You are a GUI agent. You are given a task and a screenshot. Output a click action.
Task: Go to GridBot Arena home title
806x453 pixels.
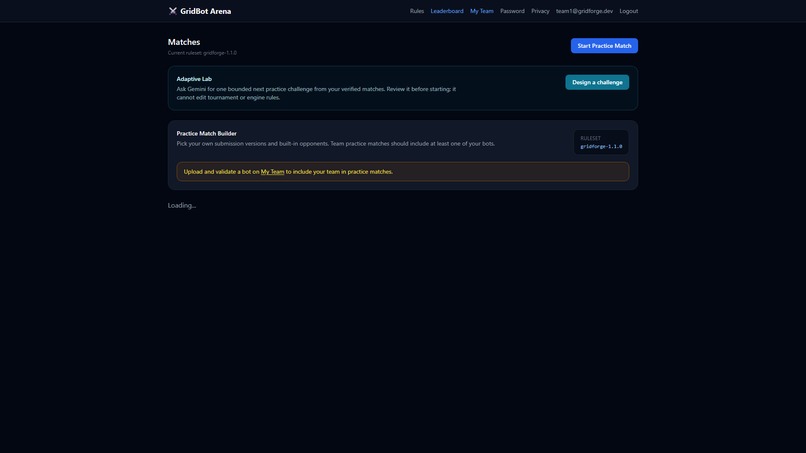click(x=206, y=11)
